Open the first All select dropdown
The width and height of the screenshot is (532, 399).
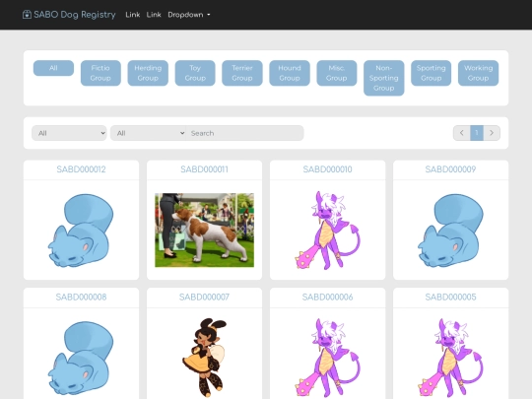click(69, 133)
